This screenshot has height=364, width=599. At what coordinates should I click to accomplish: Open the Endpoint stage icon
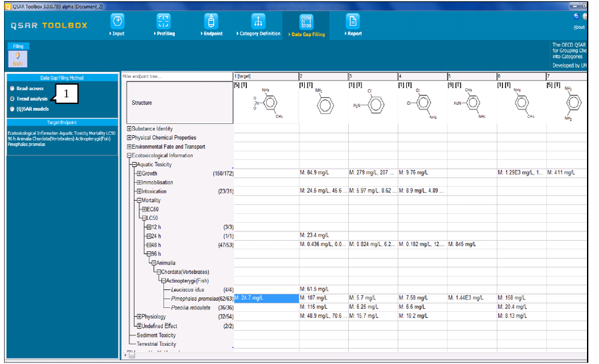(x=211, y=21)
